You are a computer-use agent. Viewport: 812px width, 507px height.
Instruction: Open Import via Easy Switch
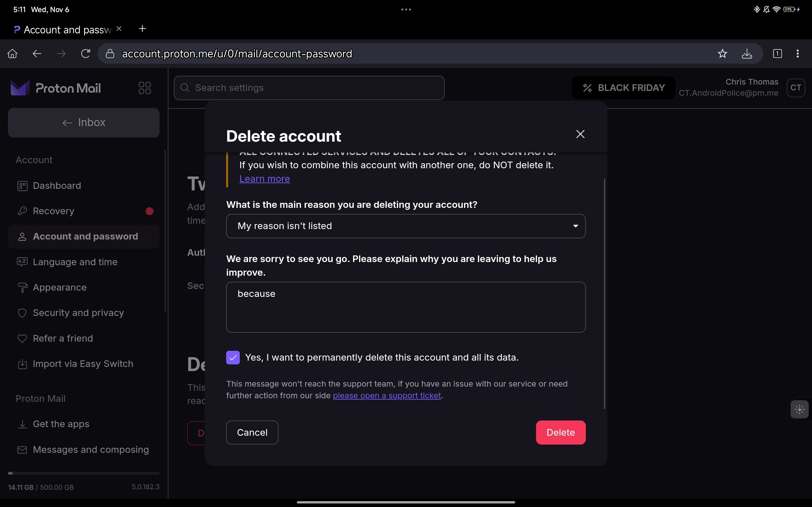(82, 363)
